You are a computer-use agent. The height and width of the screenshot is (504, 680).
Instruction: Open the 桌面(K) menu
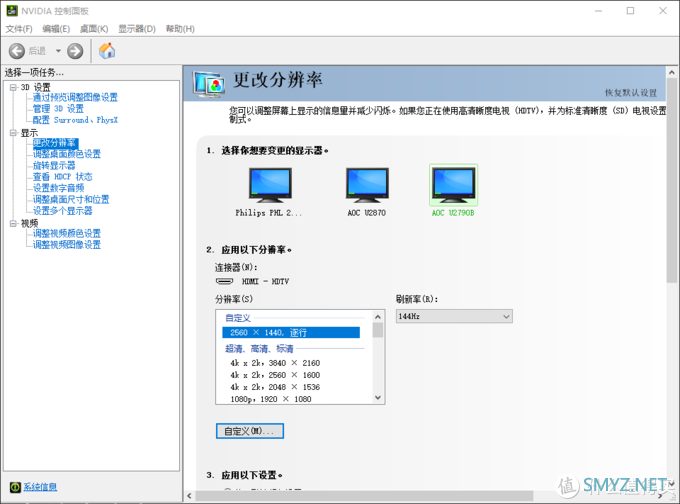click(94, 29)
